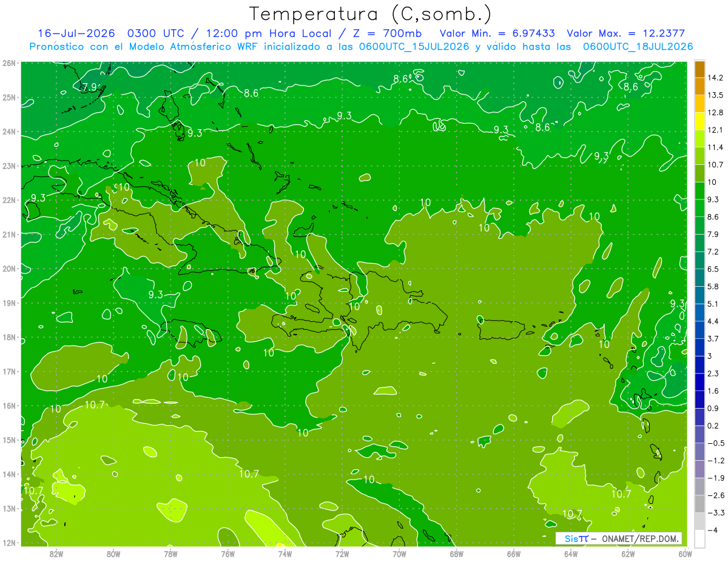Click the yellow swatch between 12.1 and 12.8
Screen dimensions: 728x562
(x=699, y=121)
